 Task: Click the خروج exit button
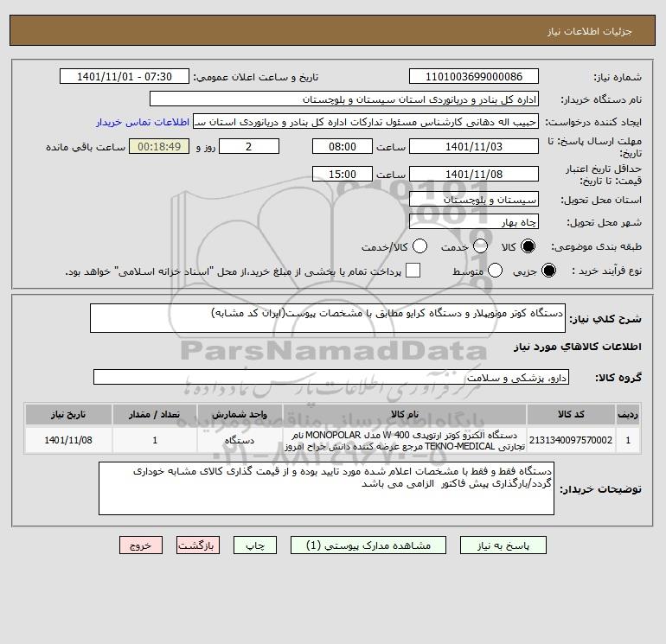pos(141,545)
